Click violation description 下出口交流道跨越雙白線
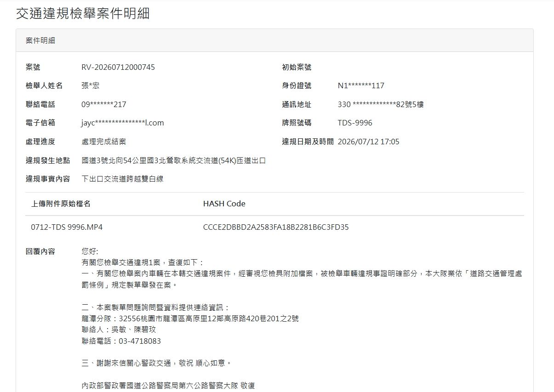 (x=122, y=179)
